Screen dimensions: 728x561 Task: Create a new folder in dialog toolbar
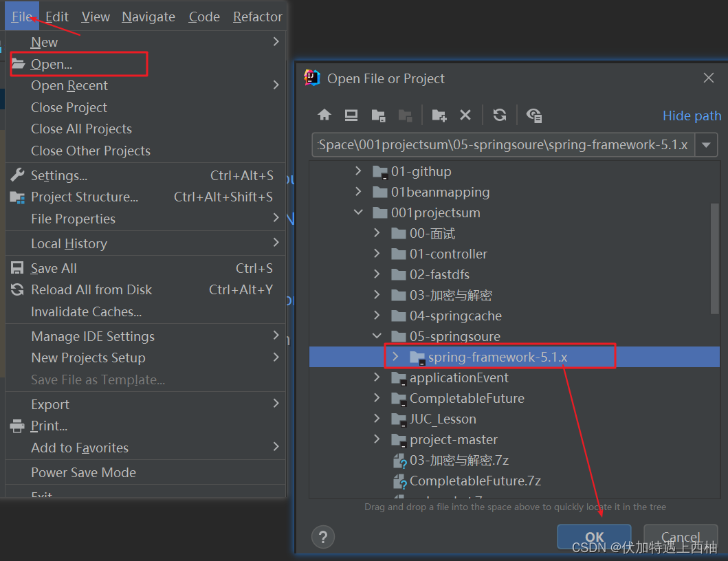click(439, 115)
